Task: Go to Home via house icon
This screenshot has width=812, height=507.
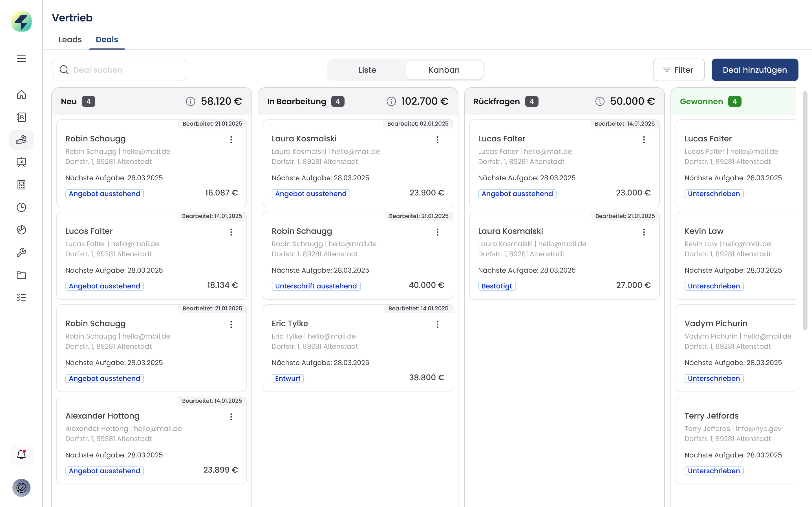Action: point(21,95)
